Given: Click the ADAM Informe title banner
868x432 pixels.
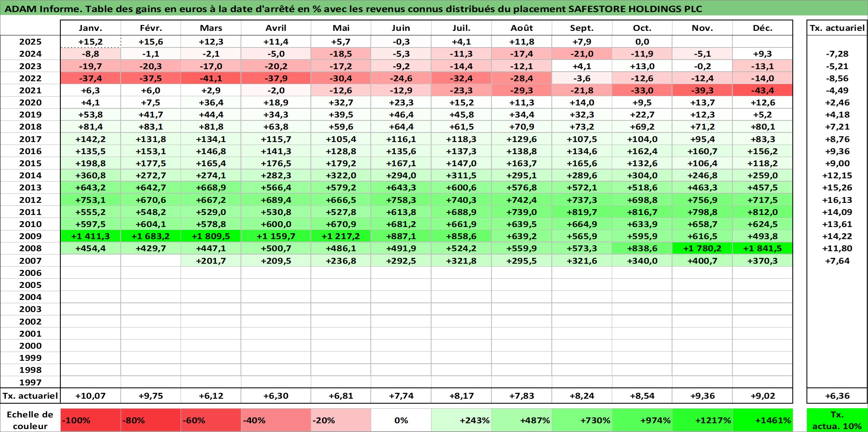Looking at the screenshot, I should click(434, 8).
